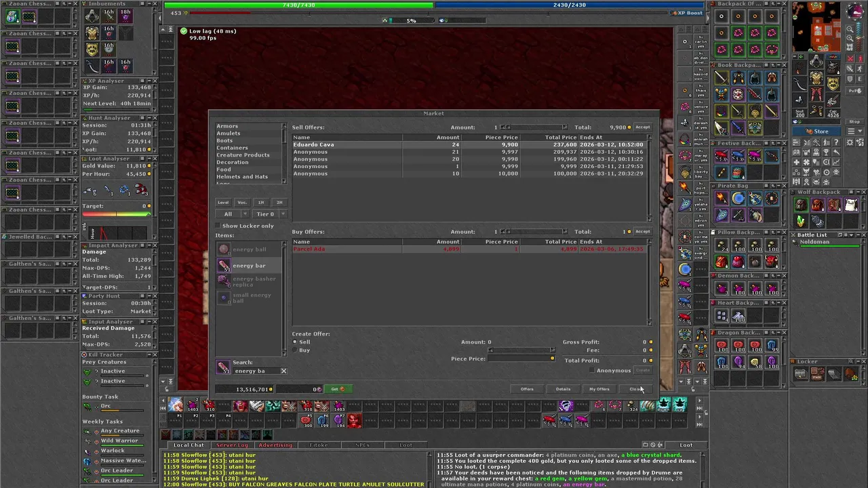Switch to the NPCs chat tab
868x488 pixels.
tap(362, 445)
